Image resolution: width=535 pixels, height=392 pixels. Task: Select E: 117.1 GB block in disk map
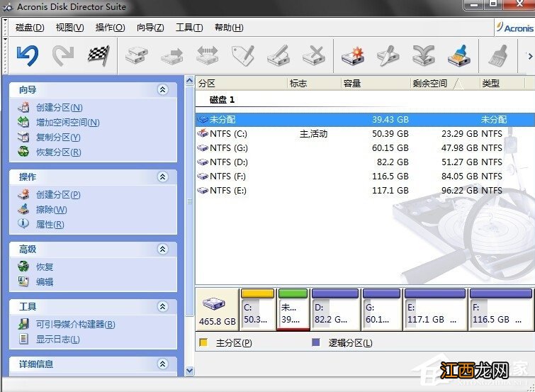(435, 309)
